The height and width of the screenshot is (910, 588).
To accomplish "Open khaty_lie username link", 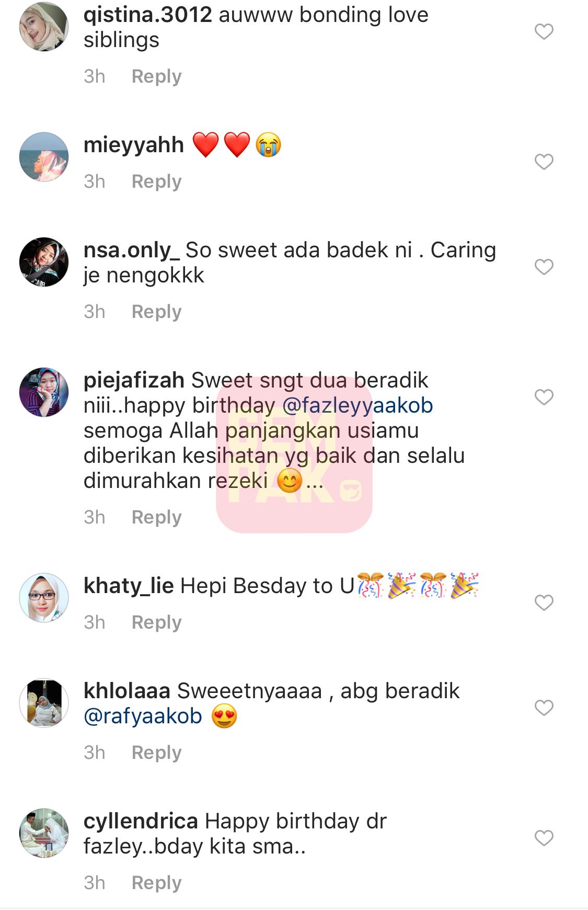I will (x=129, y=586).
